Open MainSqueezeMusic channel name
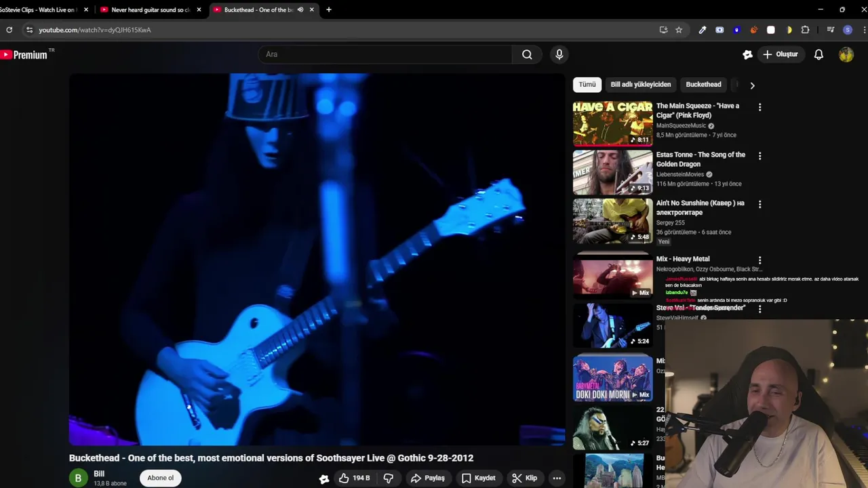The width and height of the screenshot is (868, 488). pyautogui.click(x=681, y=126)
